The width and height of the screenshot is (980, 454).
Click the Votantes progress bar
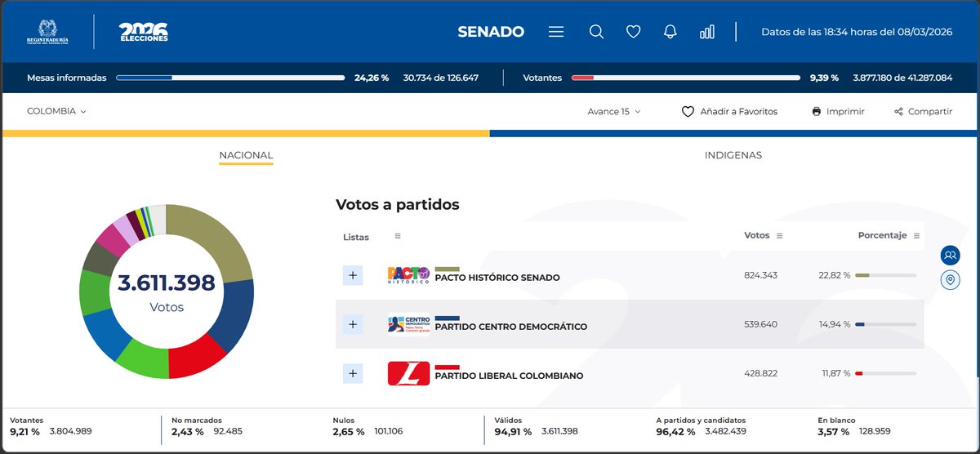[686, 78]
